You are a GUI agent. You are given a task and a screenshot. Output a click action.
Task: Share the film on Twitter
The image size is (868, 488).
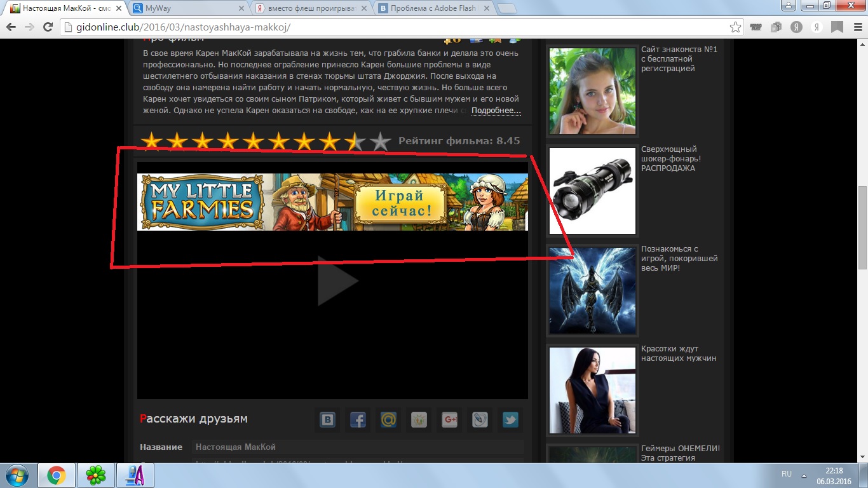pyautogui.click(x=510, y=419)
